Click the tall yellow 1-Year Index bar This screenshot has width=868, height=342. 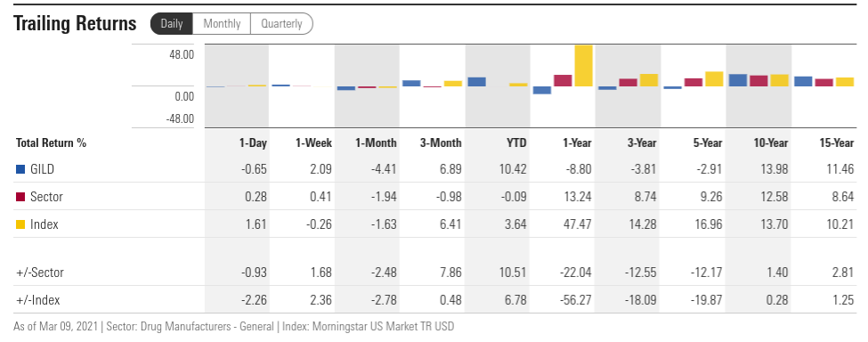point(583,65)
